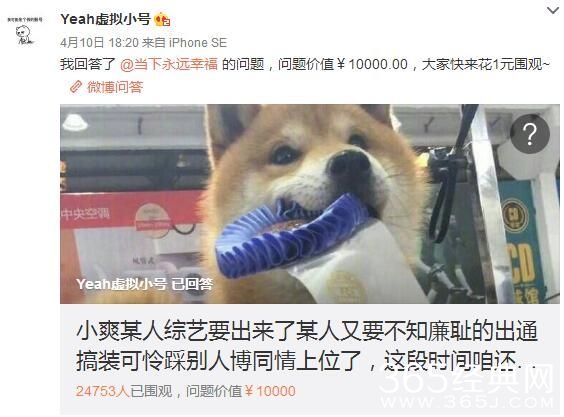
Task: Click the 微博问答 paperclip icon
Action: [76, 87]
